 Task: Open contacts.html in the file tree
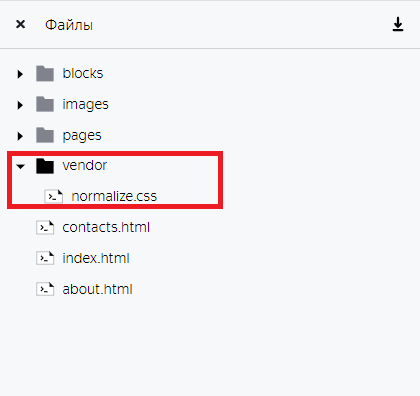tap(106, 227)
